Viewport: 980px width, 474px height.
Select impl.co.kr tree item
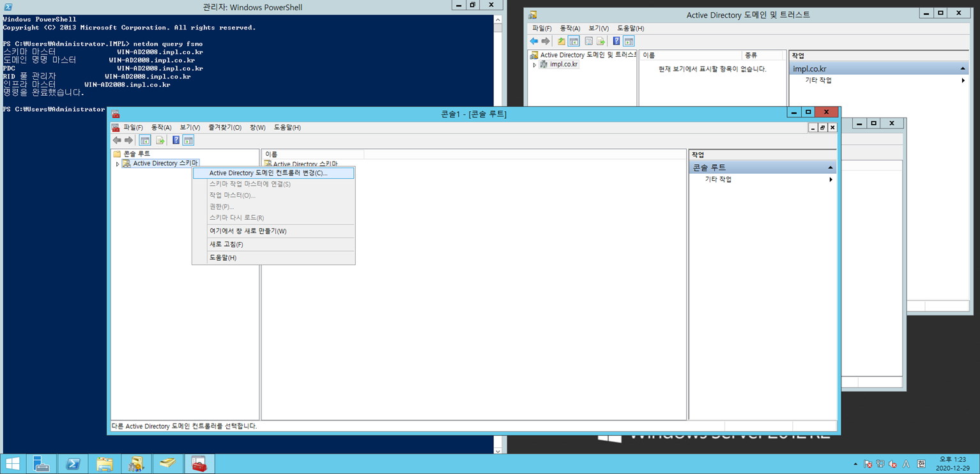tap(563, 65)
